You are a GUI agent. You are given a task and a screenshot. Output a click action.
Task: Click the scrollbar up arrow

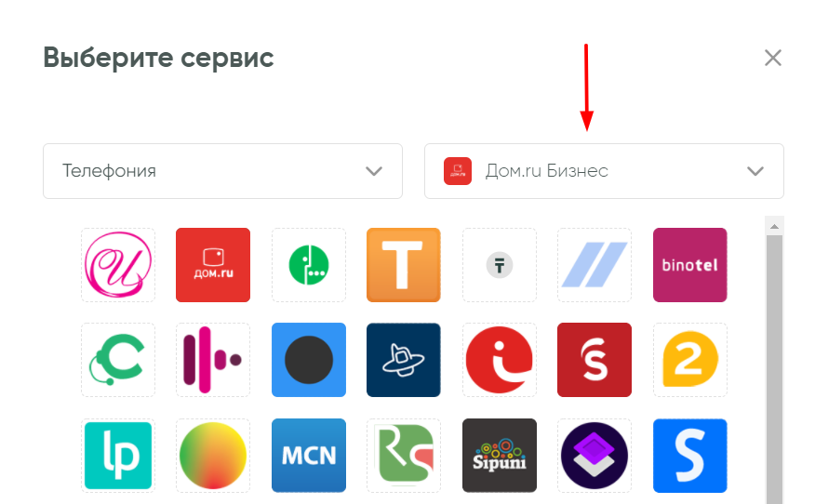click(774, 226)
